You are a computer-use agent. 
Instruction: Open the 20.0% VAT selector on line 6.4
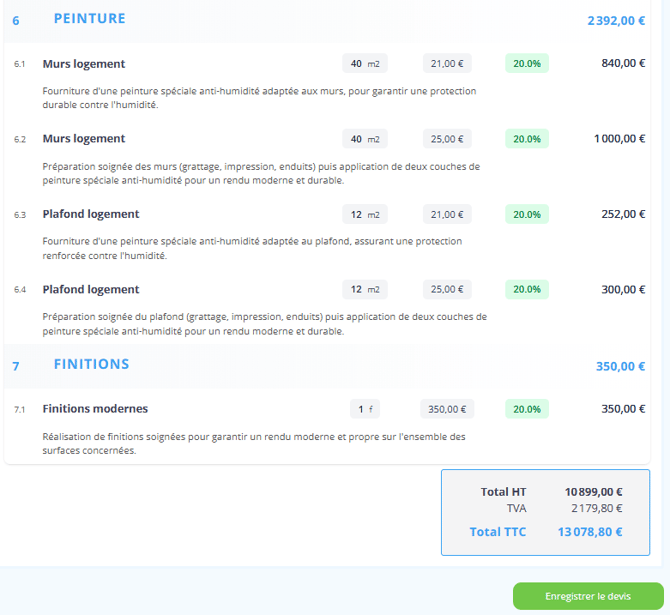click(x=526, y=290)
